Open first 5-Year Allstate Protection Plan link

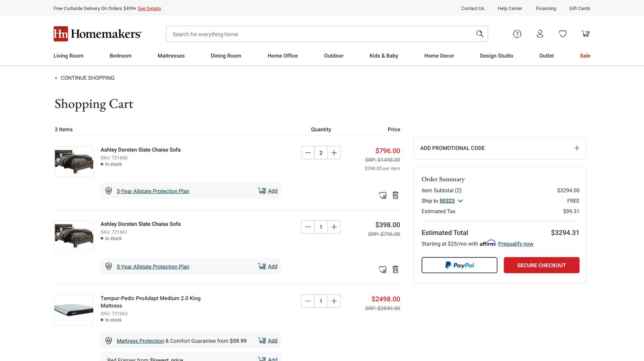153,191
